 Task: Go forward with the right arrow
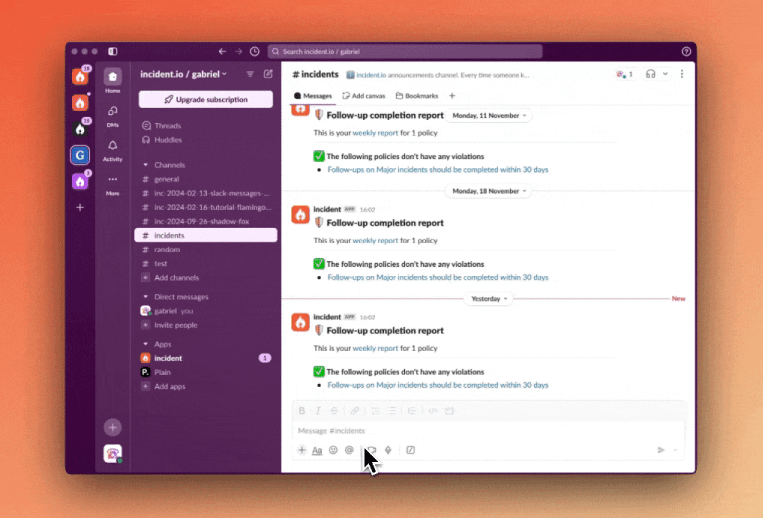coord(238,51)
